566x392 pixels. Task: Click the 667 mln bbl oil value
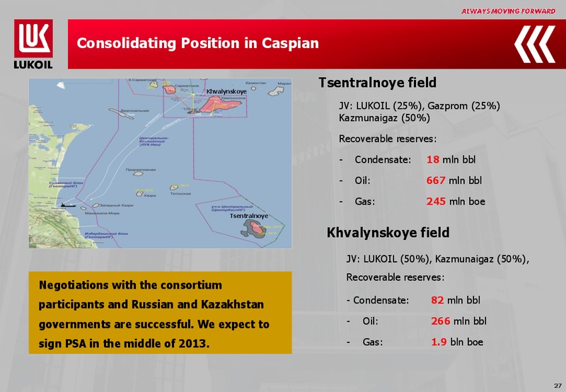pos(454,180)
